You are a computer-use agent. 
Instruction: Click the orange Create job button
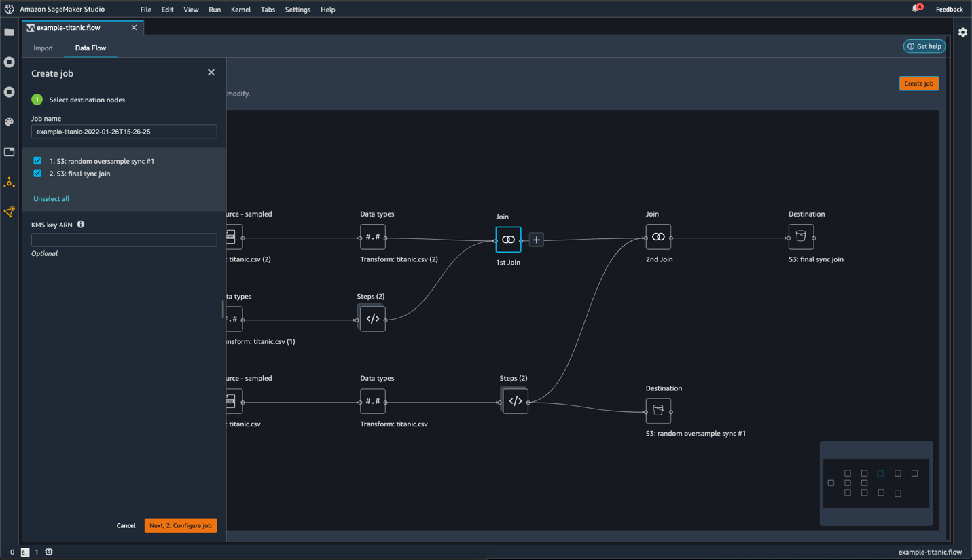click(x=919, y=83)
